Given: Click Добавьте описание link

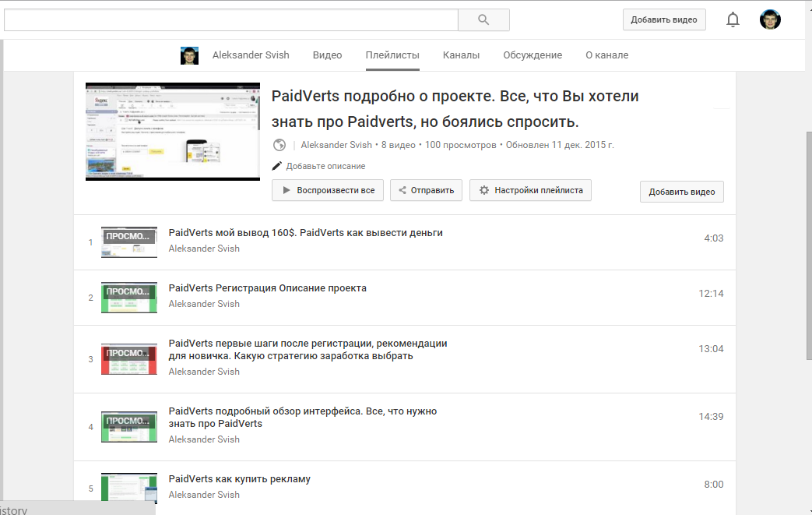Looking at the screenshot, I should coord(325,166).
